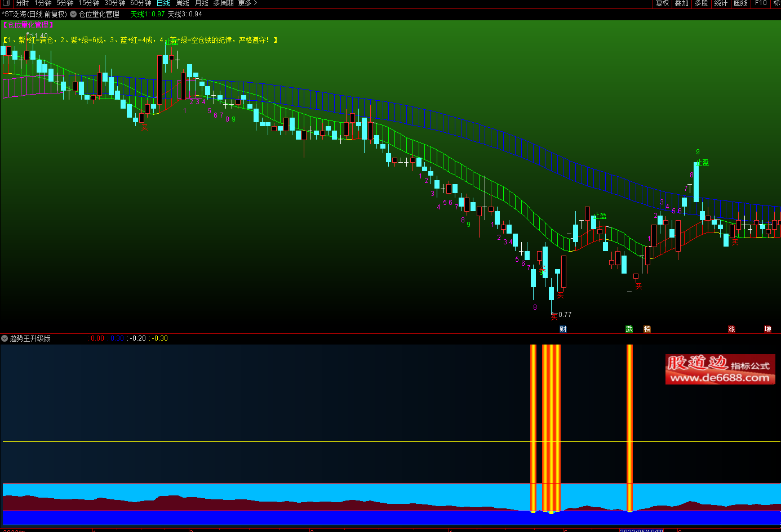781x532 pixels.
Task: Expand the 更多 periods menu
Action: tap(247, 3)
